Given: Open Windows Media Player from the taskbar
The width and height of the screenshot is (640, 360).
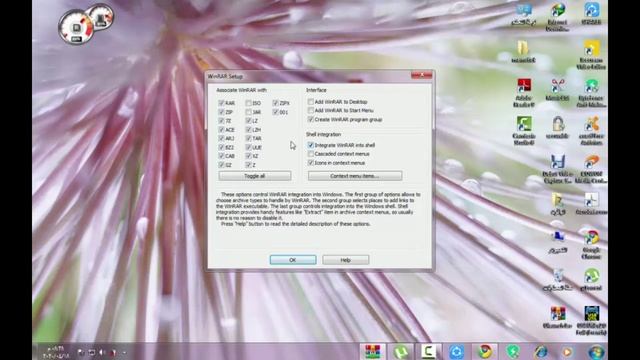Looking at the screenshot, I should (567, 351).
